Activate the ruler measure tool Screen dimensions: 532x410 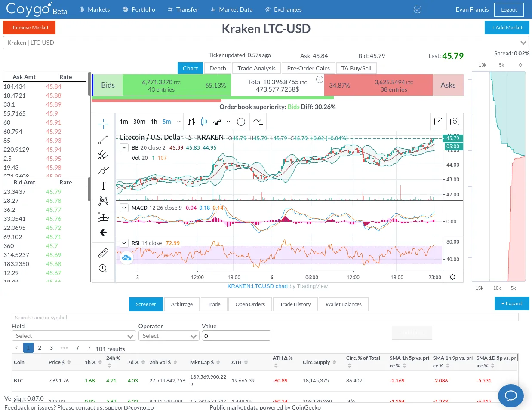[103, 253]
